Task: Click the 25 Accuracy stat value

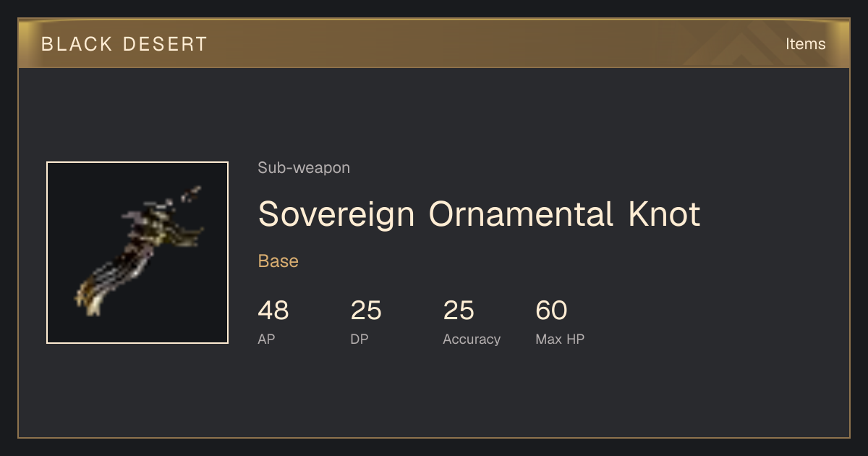Action: (459, 311)
